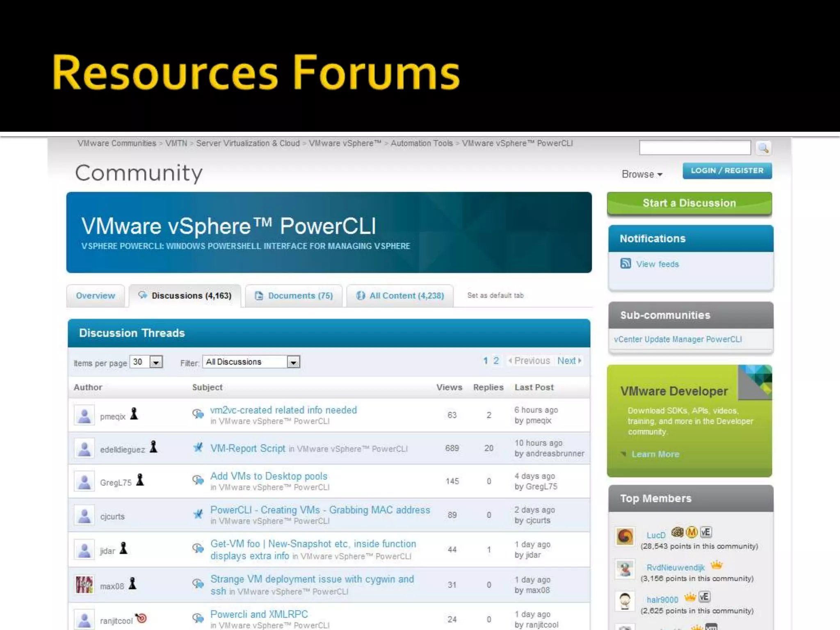Click the magnifying glass search icon

[763, 148]
